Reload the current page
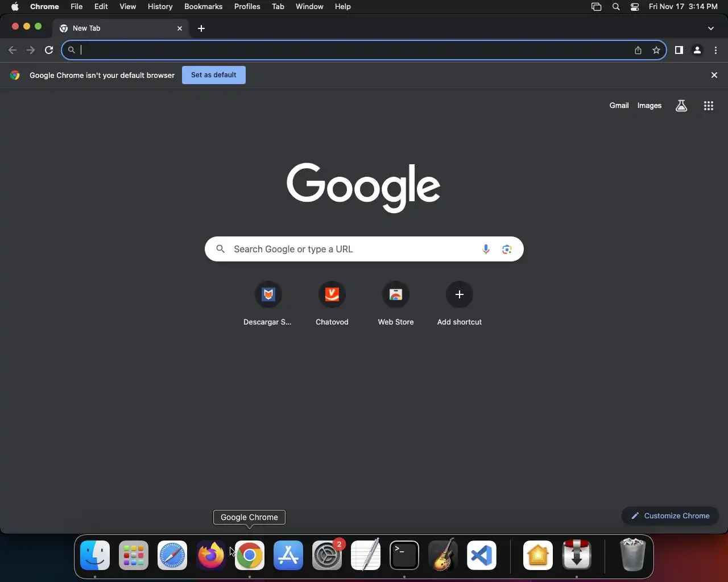 pos(49,50)
